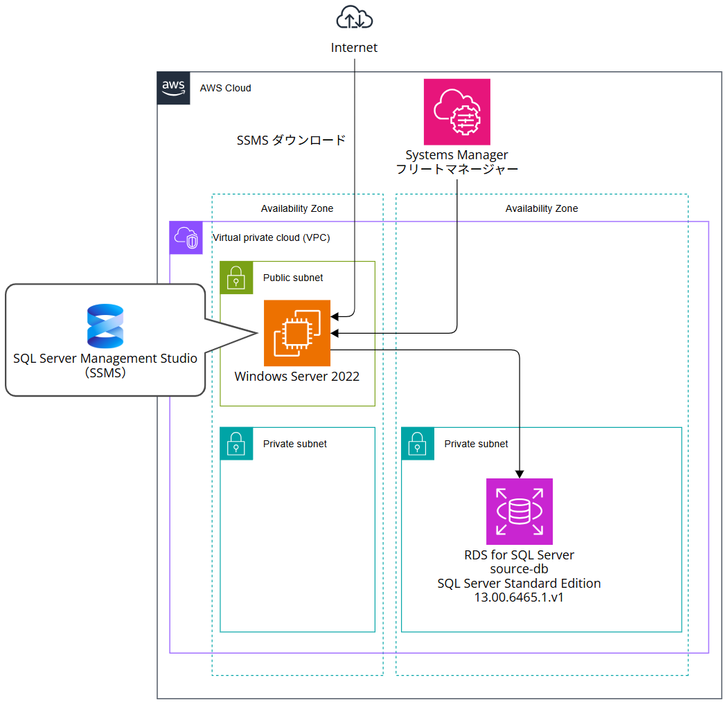Select the RDS database purple icon

(520, 512)
